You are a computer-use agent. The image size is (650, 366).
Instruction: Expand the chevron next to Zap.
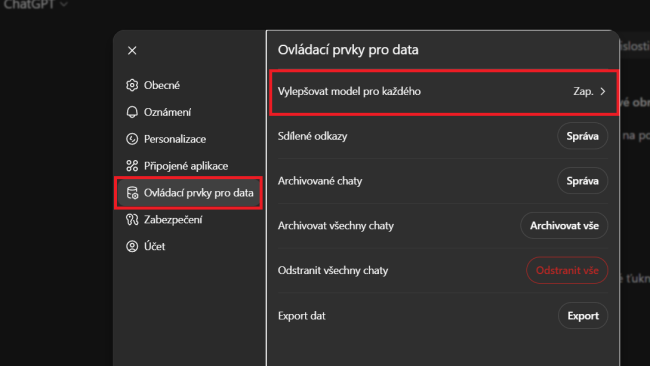tap(603, 91)
